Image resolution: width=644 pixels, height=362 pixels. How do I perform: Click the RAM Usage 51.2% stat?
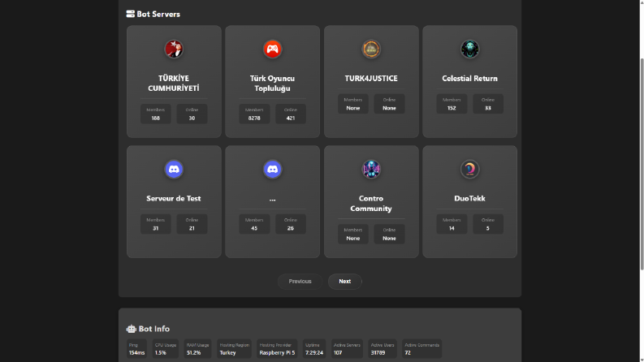197,349
